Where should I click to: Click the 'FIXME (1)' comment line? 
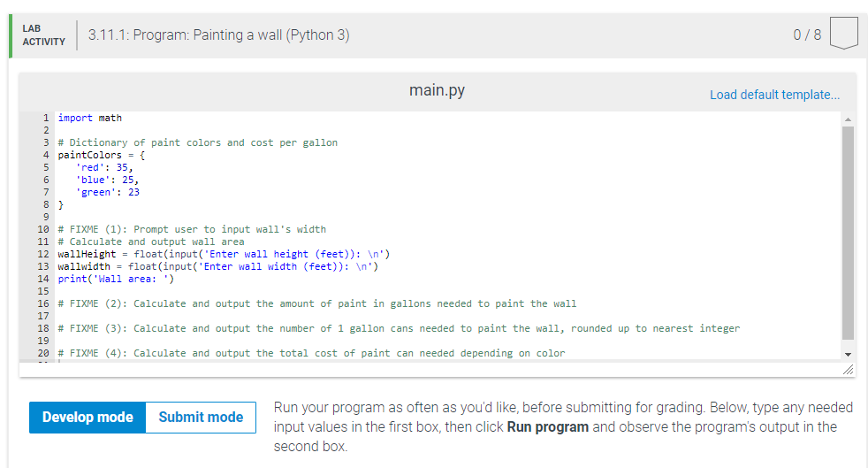click(x=192, y=229)
